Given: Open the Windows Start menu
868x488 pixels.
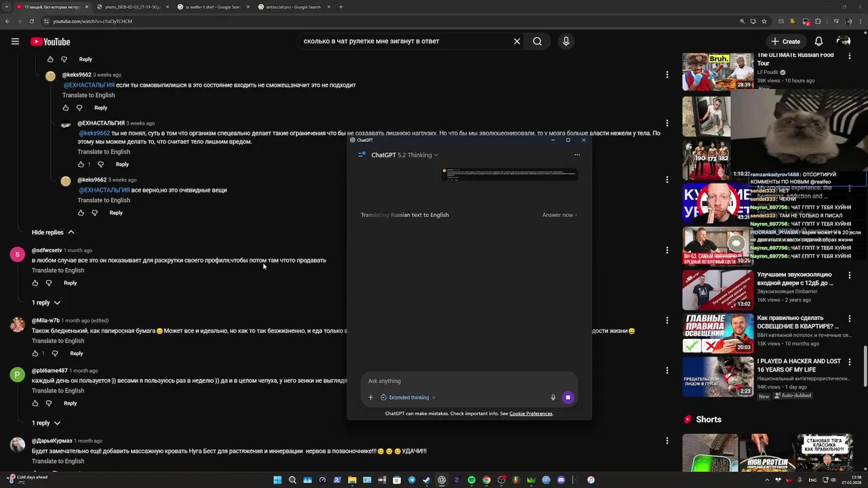Looking at the screenshot, I should (x=277, y=480).
